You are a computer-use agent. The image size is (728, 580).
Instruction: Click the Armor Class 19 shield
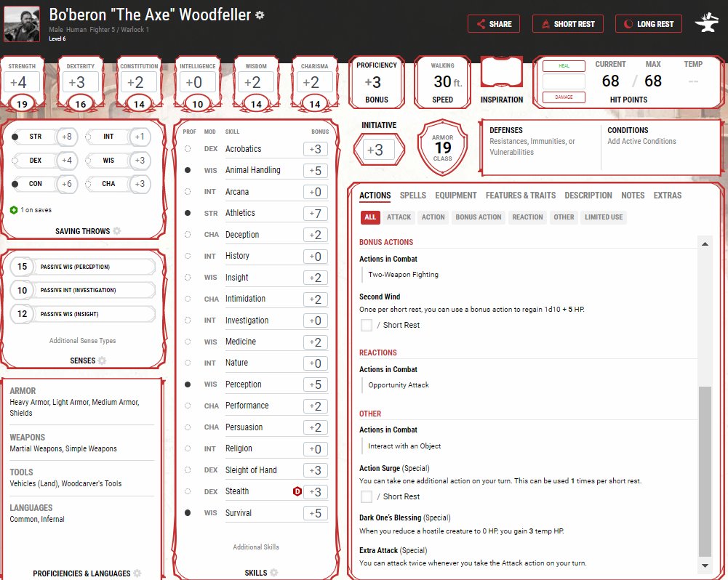pos(442,148)
